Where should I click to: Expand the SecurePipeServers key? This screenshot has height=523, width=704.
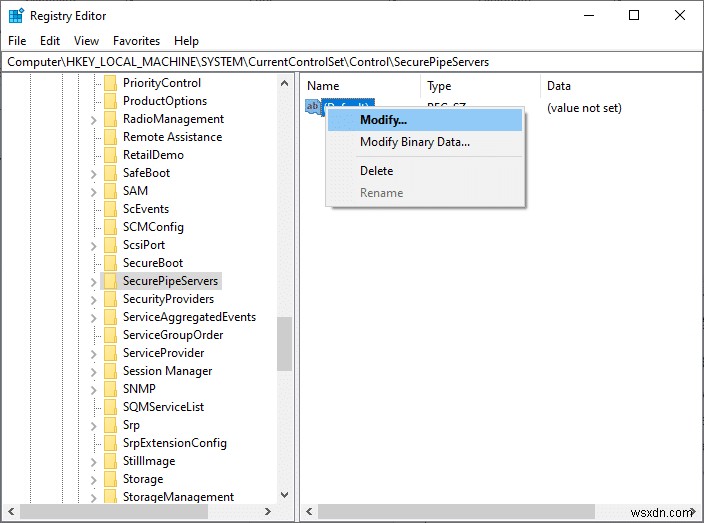[x=93, y=282]
